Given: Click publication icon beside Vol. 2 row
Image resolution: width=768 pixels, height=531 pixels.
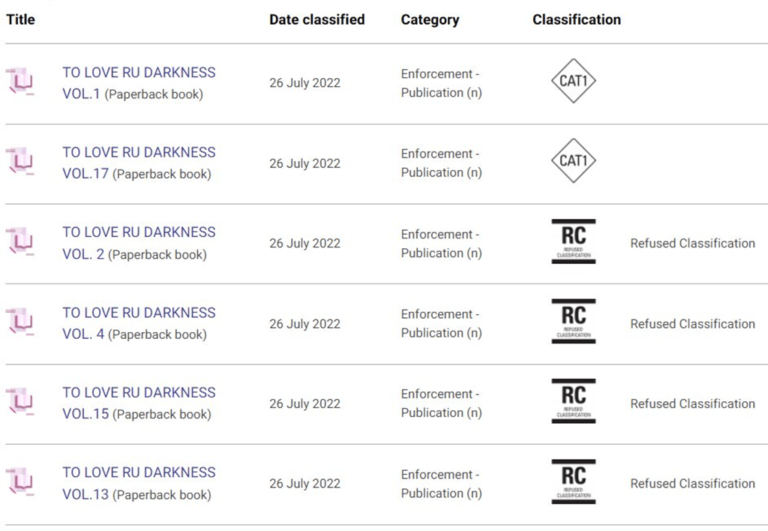Looking at the screenshot, I should pyautogui.click(x=20, y=243).
